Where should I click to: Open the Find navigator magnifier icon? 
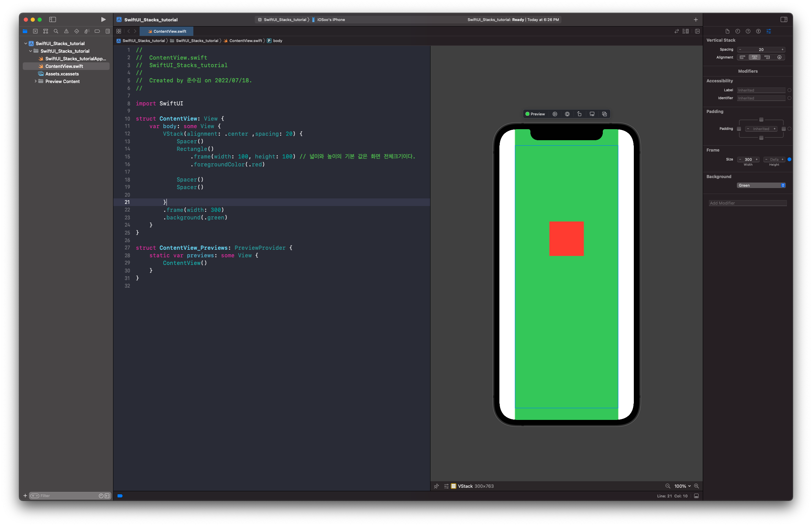coord(56,31)
